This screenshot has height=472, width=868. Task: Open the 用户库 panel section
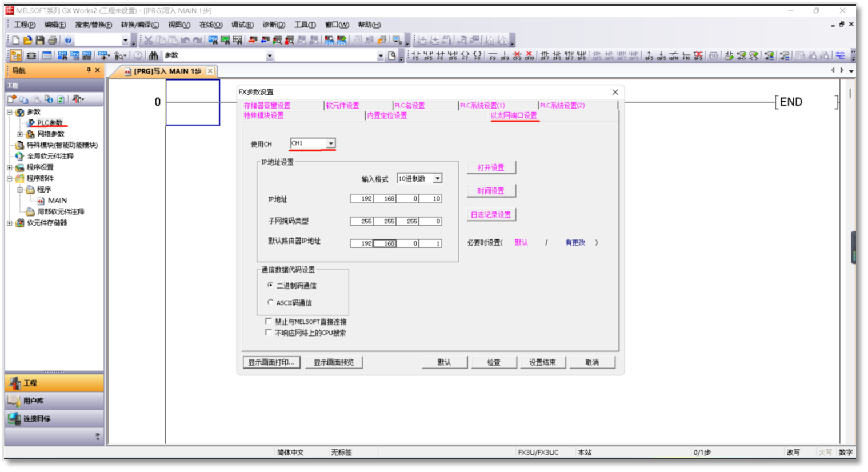(x=54, y=401)
